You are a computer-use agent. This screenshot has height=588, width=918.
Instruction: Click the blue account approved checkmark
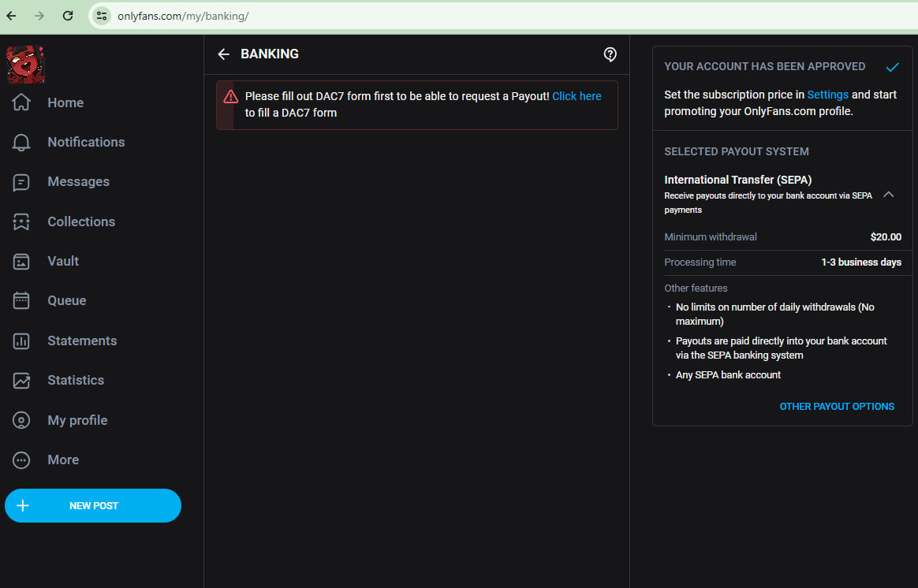coord(892,67)
